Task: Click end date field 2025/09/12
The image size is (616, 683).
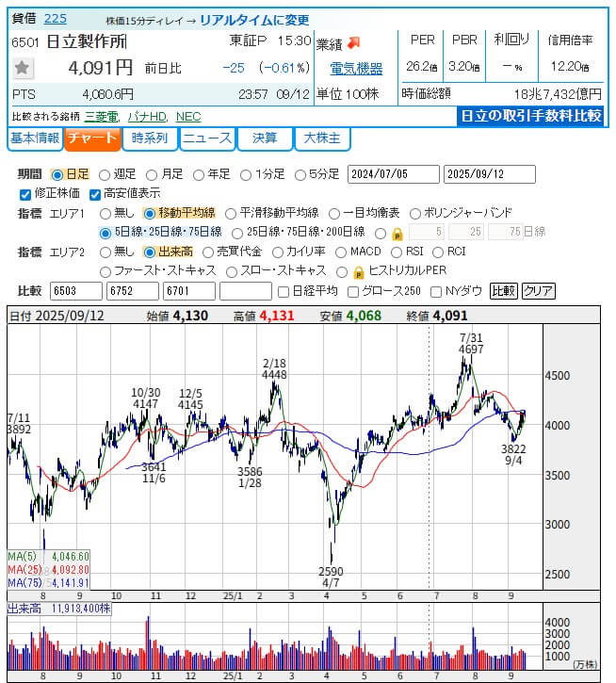Action: (x=489, y=174)
